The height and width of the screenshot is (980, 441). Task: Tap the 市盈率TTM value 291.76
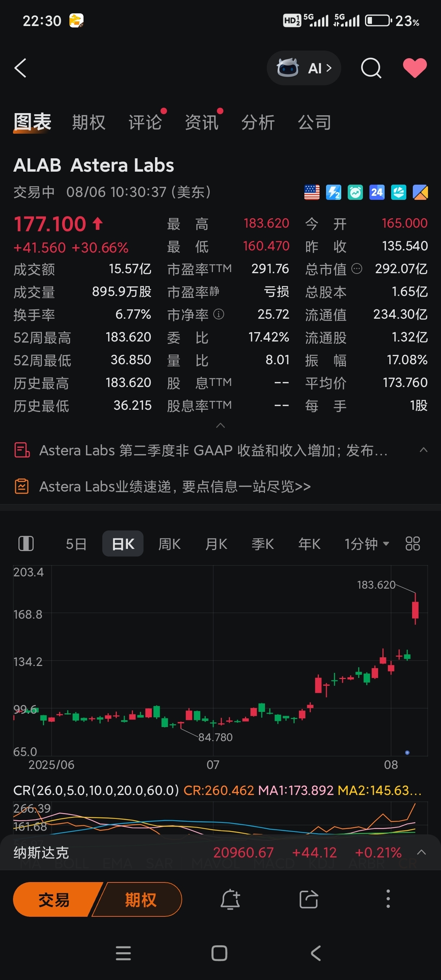(x=270, y=269)
